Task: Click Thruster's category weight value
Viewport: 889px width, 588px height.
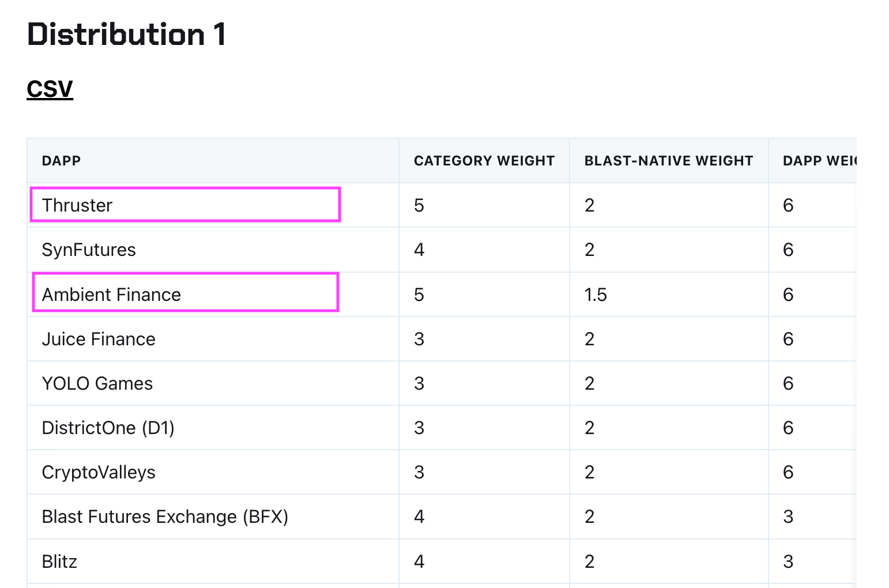Action: click(x=419, y=205)
